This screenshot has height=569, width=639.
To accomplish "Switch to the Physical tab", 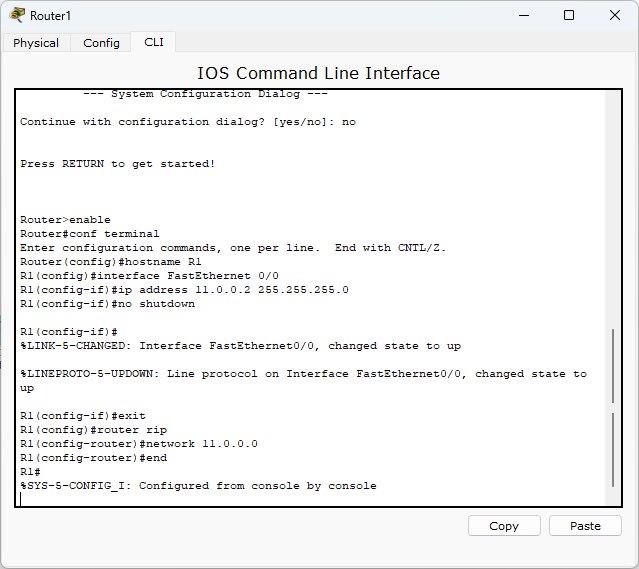I will pyautogui.click(x=36, y=43).
